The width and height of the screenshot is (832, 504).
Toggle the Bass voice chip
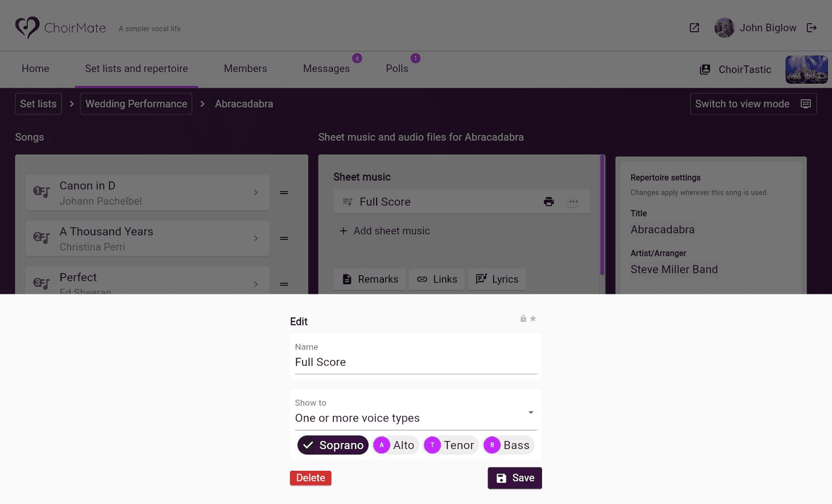[x=508, y=445]
